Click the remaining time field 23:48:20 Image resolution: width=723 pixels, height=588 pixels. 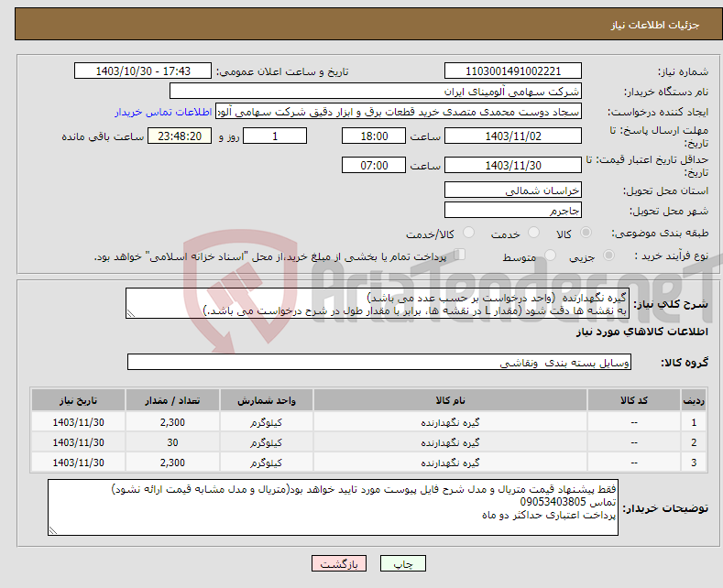(180, 136)
